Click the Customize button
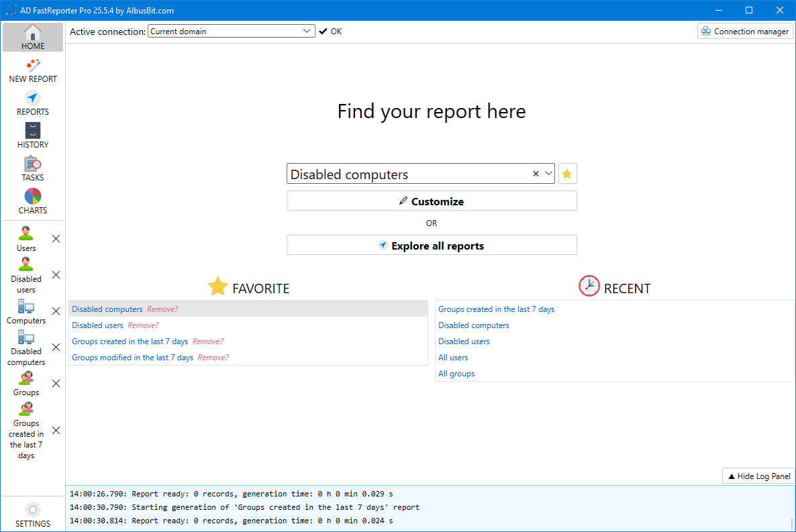796x532 pixels. pyautogui.click(x=432, y=201)
